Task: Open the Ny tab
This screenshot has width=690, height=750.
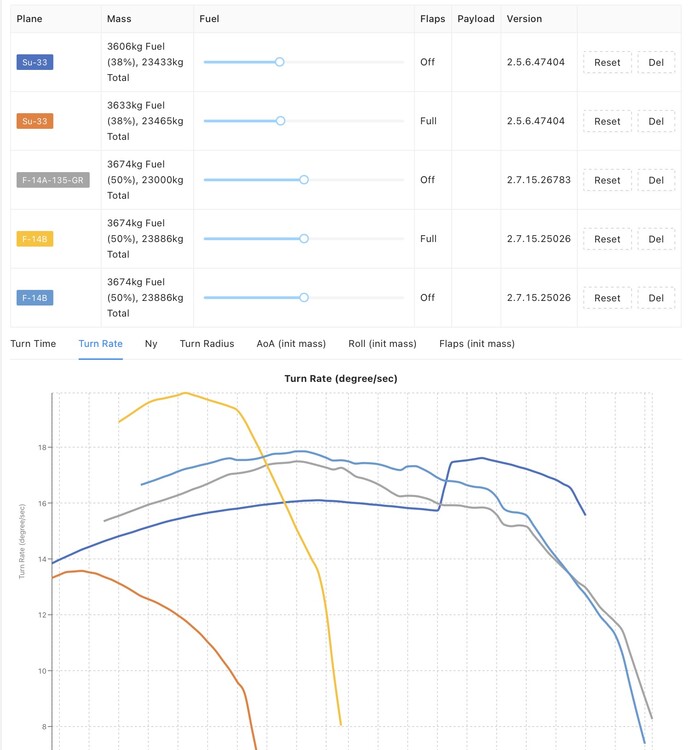Action: (151, 344)
